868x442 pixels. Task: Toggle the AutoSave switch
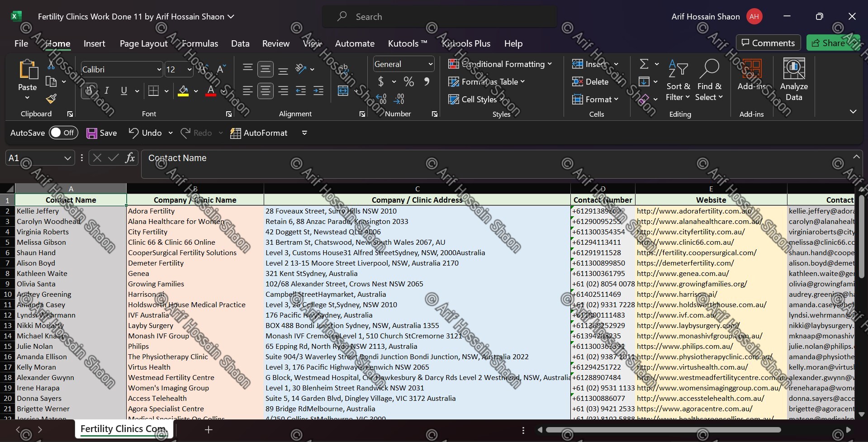pos(63,133)
